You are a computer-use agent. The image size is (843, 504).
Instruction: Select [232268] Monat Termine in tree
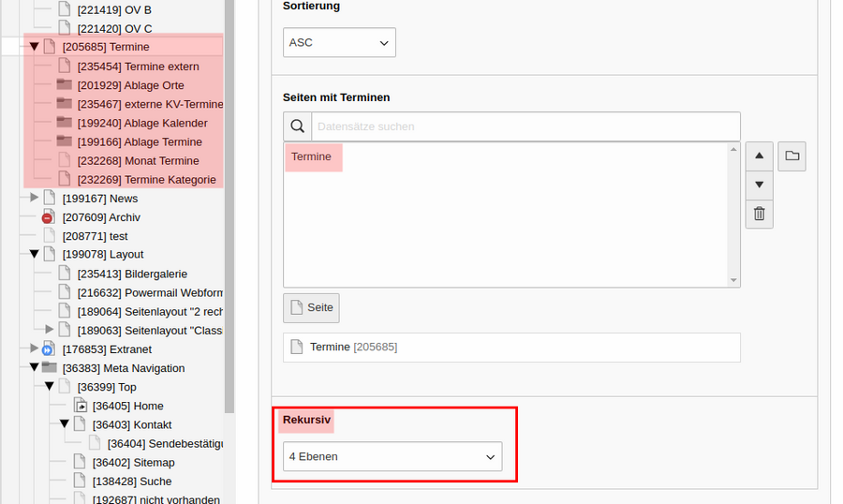139,161
